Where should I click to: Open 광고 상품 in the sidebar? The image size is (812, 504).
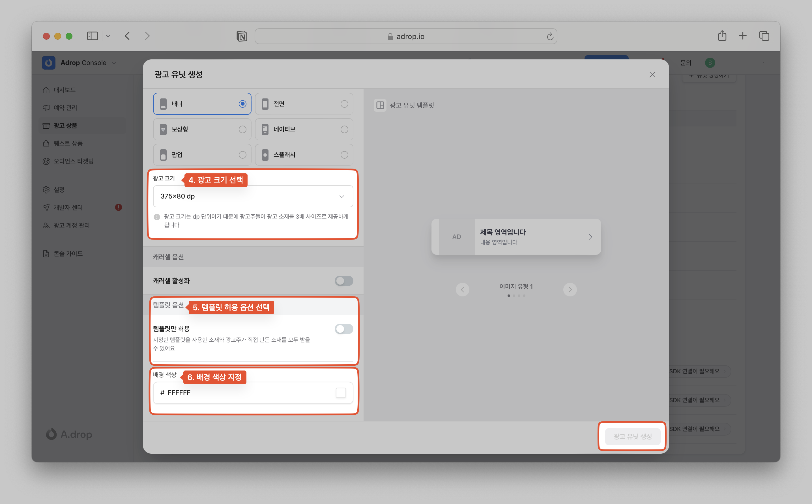coord(65,126)
